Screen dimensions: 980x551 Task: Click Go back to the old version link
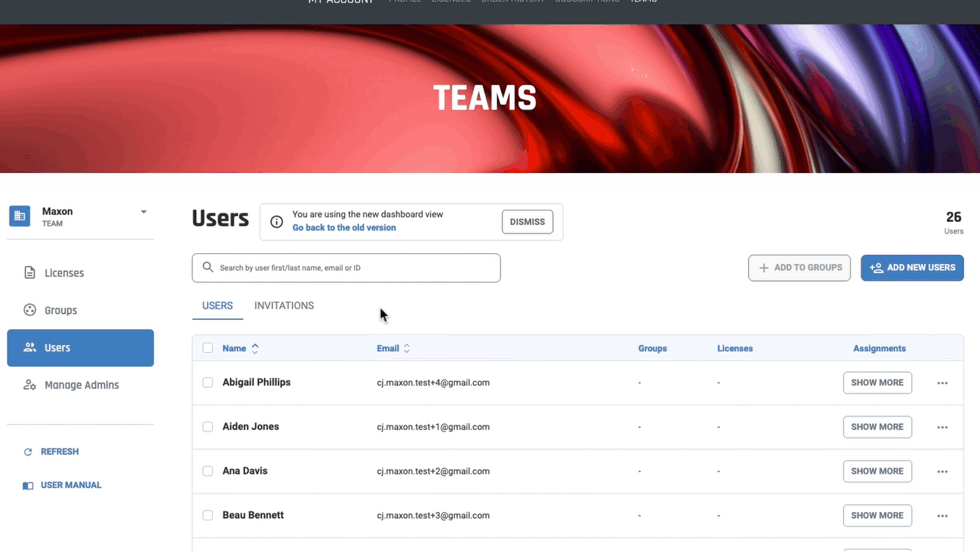[x=345, y=228]
